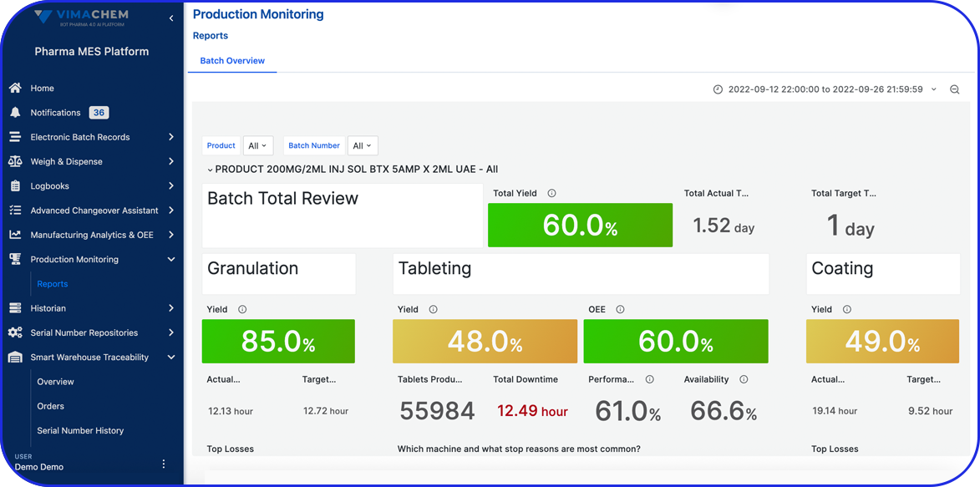Select the Batch Overview tab
This screenshot has height=487, width=980.
click(232, 61)
